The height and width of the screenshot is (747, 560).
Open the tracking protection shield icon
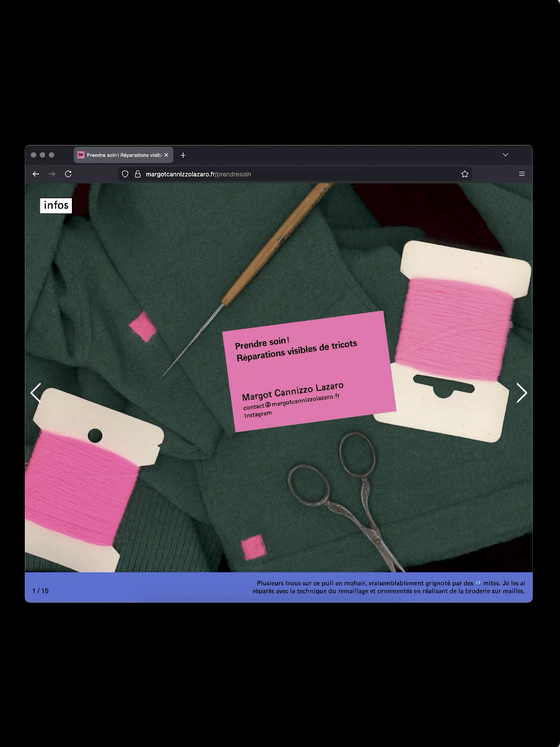pyautogui.click(x=125, y=174)
